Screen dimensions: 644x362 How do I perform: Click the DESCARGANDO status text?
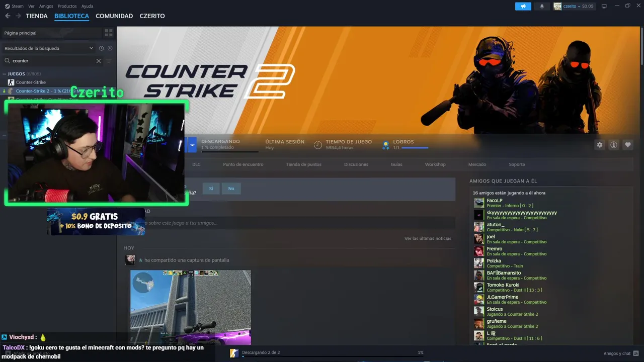220,142
